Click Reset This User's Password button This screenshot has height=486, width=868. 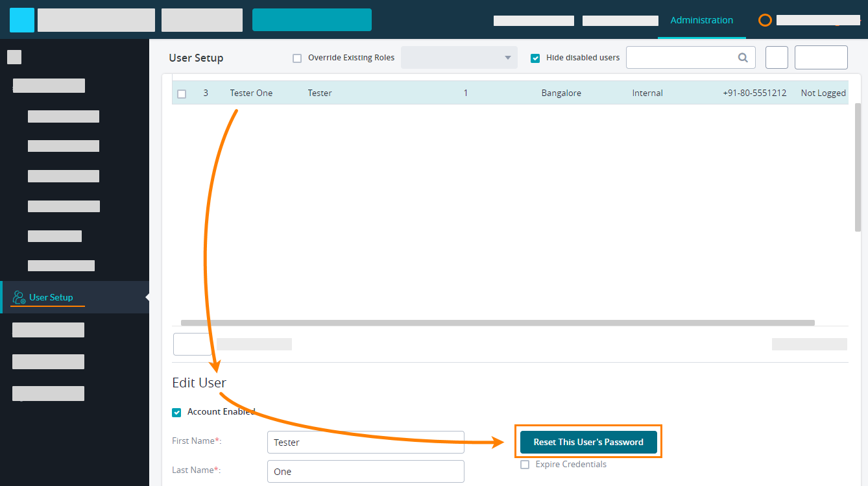(x=588, y=442)
